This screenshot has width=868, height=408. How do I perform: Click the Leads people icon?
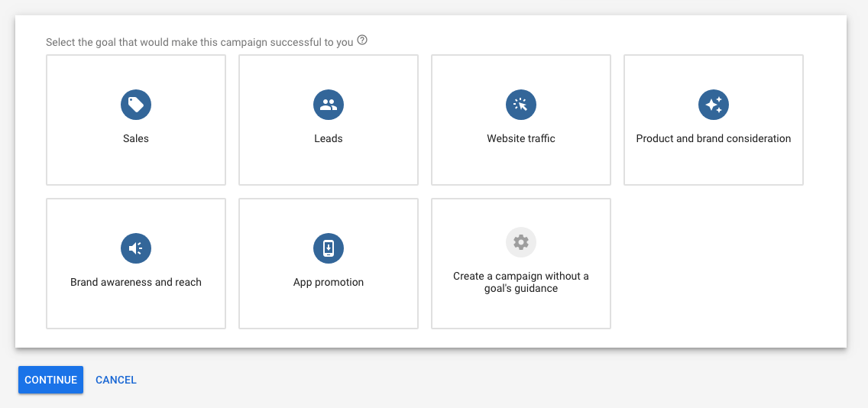[329, 105]
